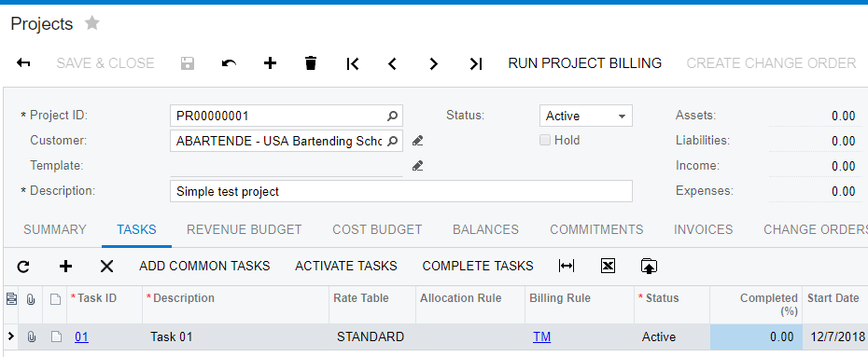
Task: Open paperclip attachments for Task 01 row
Action: click(x=32, y=336)
